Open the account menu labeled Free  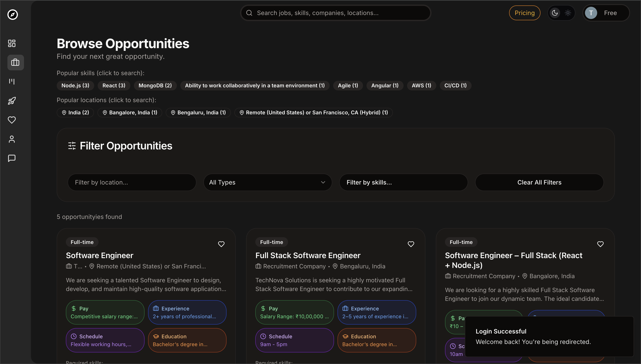coord(606,13)
